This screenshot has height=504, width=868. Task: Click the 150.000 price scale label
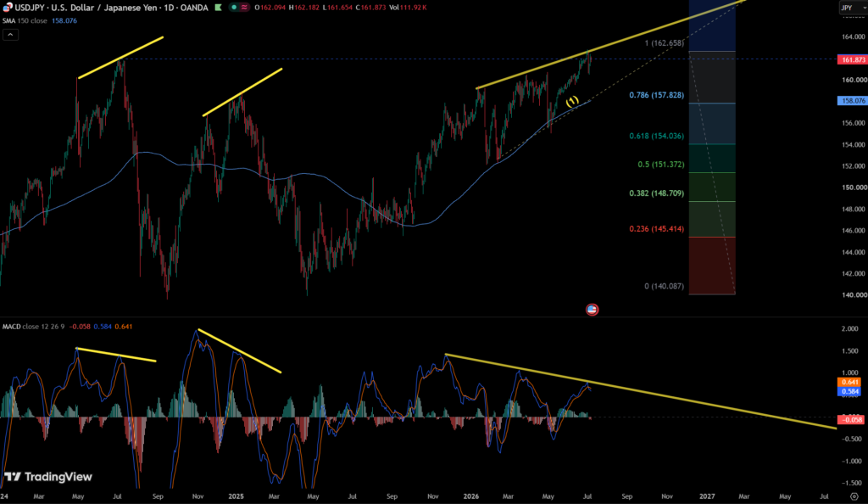click(x=854, y=188)
